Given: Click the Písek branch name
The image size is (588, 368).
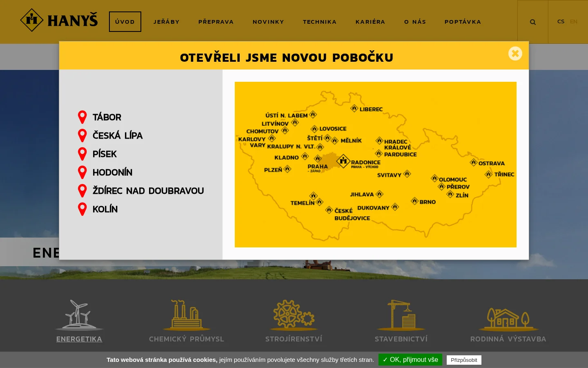Looking at the screenshot, I should [105, 154].
